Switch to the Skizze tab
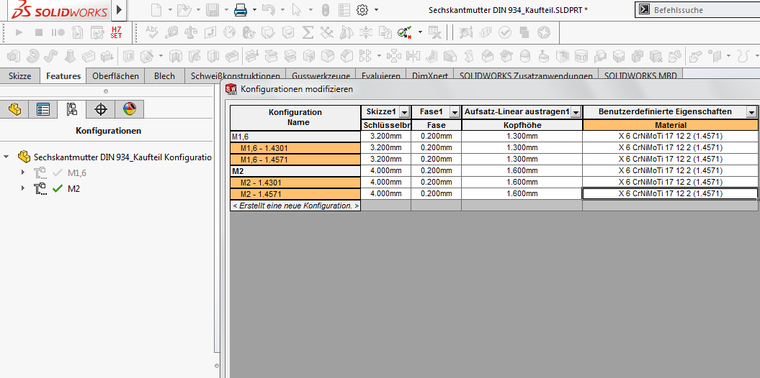Viewport: 760px width, 378px height. click(x=19, y=76)
